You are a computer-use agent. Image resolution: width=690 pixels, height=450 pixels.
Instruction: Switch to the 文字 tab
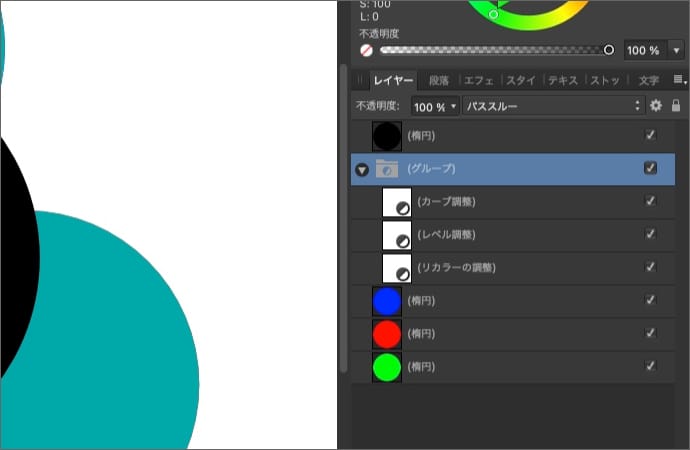point(648,80)
